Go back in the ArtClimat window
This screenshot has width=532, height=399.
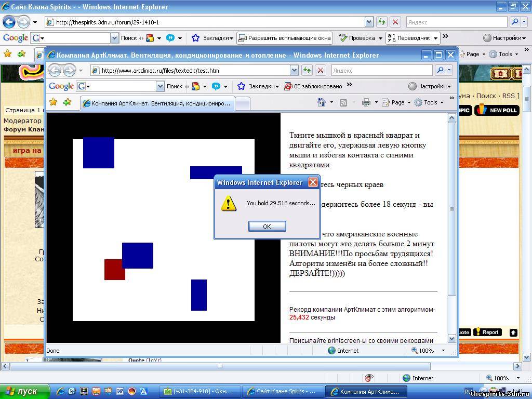55,71
